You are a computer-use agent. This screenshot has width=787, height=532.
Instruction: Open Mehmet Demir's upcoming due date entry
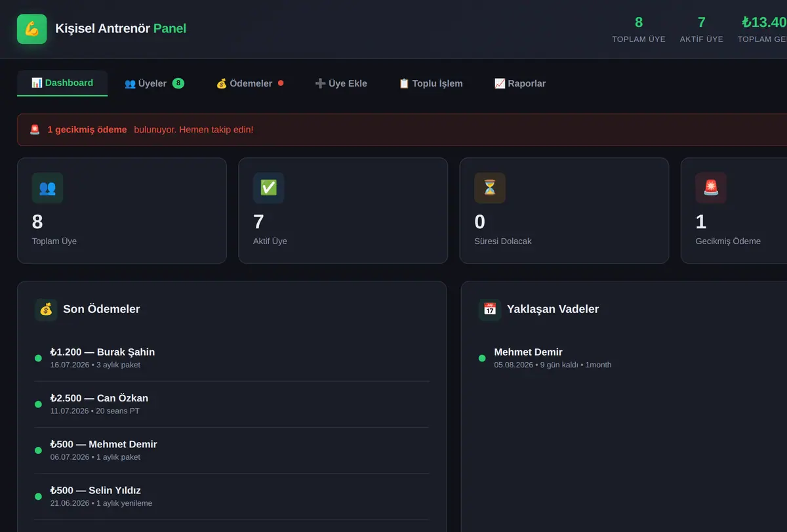pos(633,358)
